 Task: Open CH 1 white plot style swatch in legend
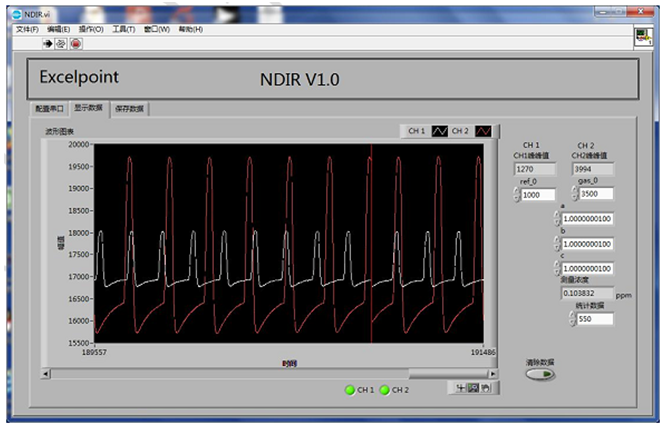click(440, 131)
